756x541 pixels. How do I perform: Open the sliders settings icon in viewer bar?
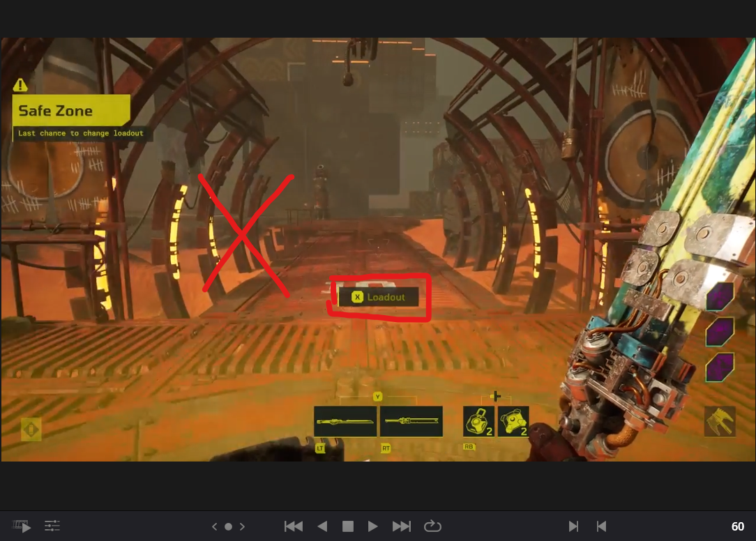(x=52, y=526)
